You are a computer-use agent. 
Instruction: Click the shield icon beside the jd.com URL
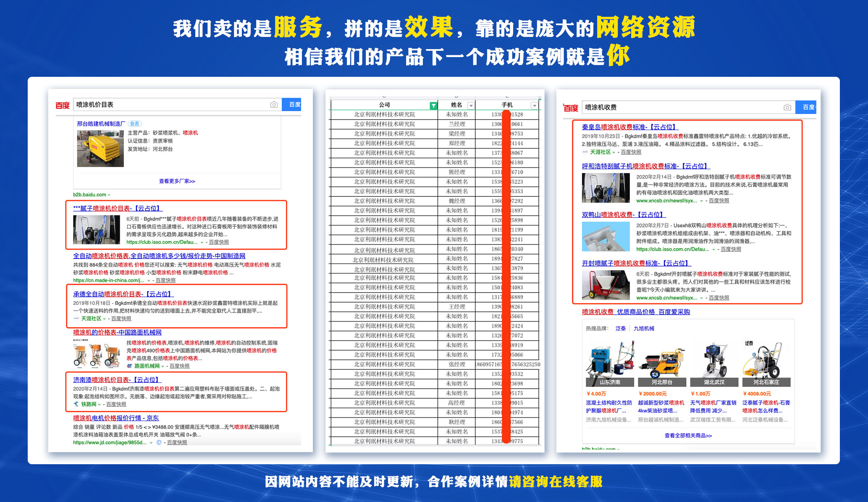(159, 442)
